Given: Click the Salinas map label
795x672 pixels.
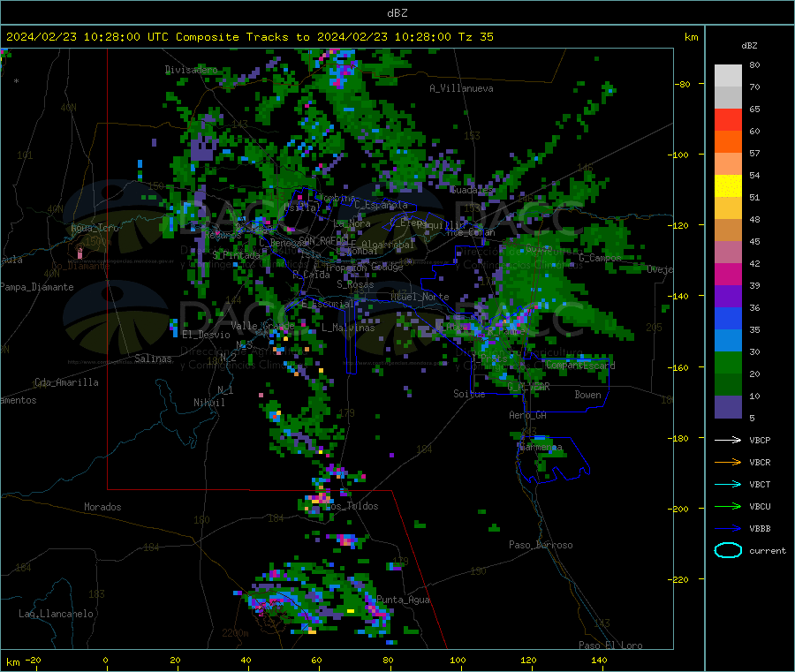Looking at the screenshot, I should pos(153,359).
